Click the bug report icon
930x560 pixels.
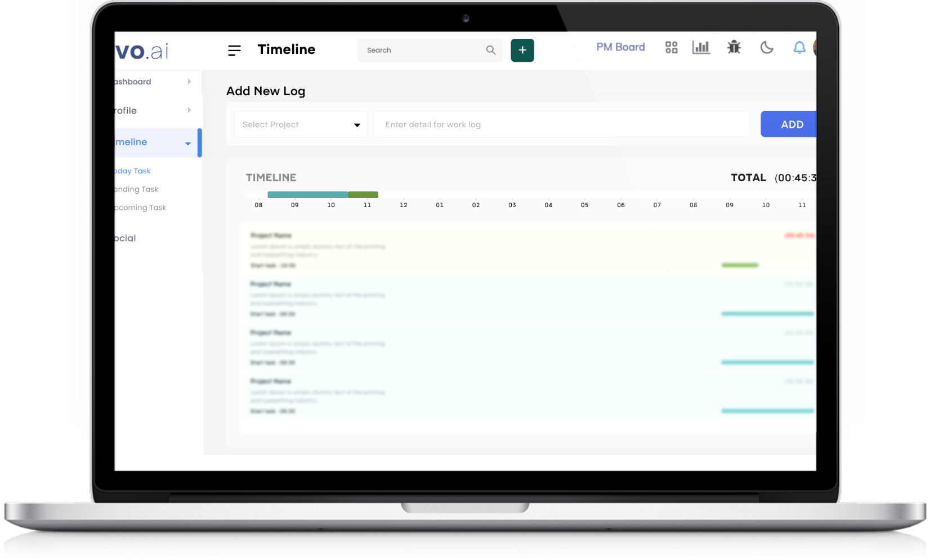(x=734, y=48)
